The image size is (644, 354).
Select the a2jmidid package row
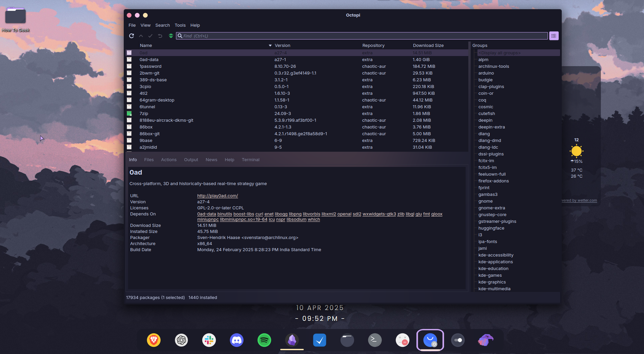tap(297, 147)
